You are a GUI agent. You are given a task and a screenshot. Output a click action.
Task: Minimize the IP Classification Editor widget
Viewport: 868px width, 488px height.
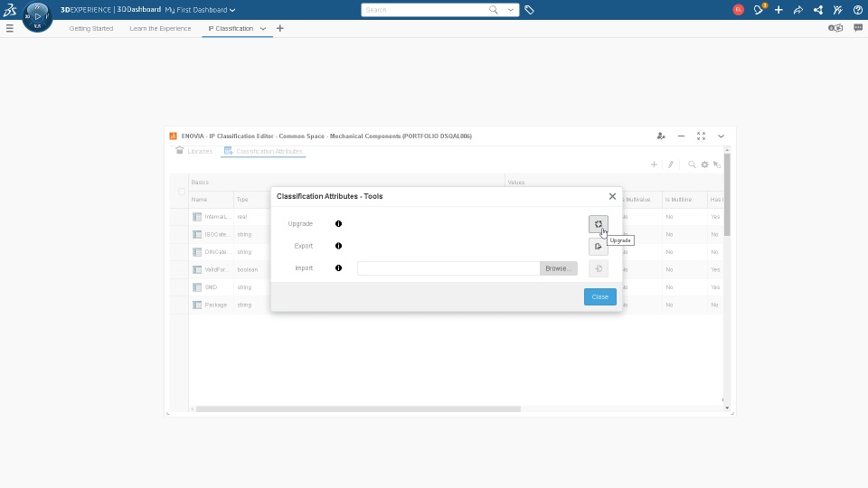[681, 136]
